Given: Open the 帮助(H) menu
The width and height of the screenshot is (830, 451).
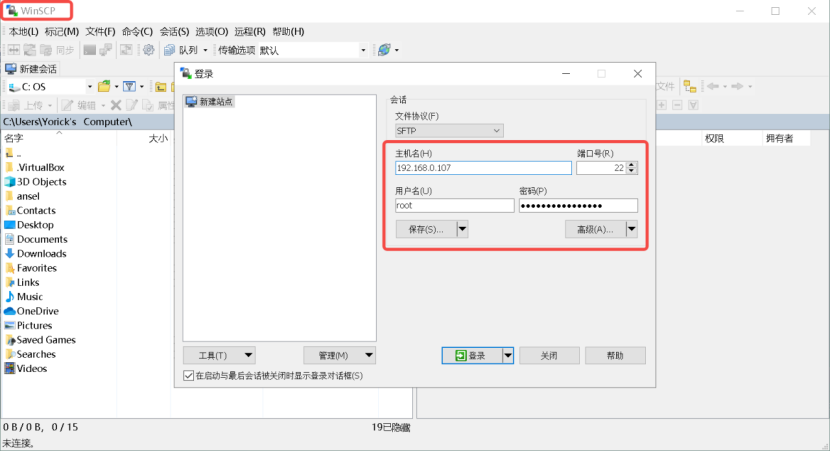Looking at the screenshot, I should pyautogui.click(x=288, y=32).
